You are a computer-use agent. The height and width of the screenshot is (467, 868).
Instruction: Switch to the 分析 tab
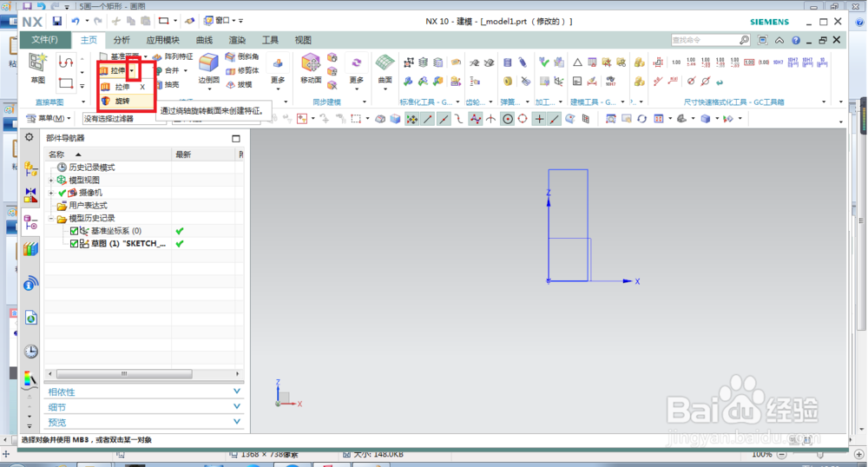(x=122, y=40)
